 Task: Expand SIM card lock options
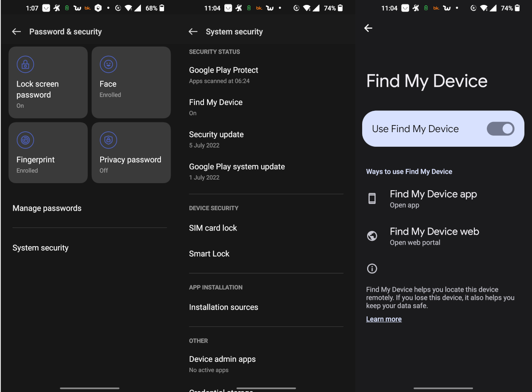(x=213, y=227)
